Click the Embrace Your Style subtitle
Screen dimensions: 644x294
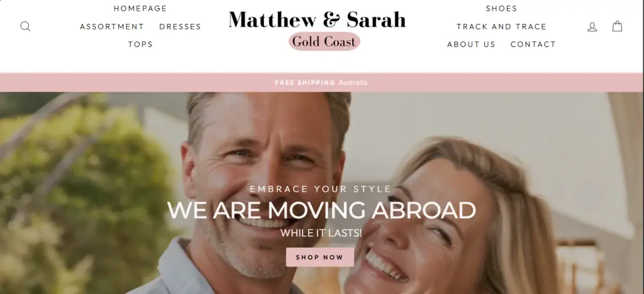[321, 189]
